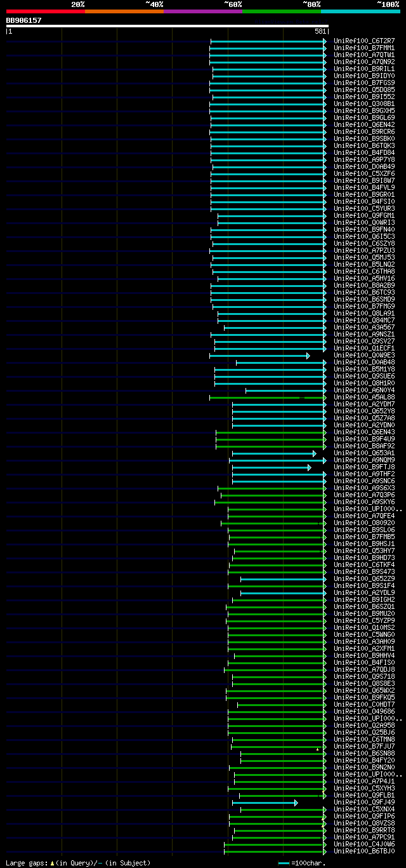Select the UniRef100_C5XZF6 label

click(x=364, y=173)
